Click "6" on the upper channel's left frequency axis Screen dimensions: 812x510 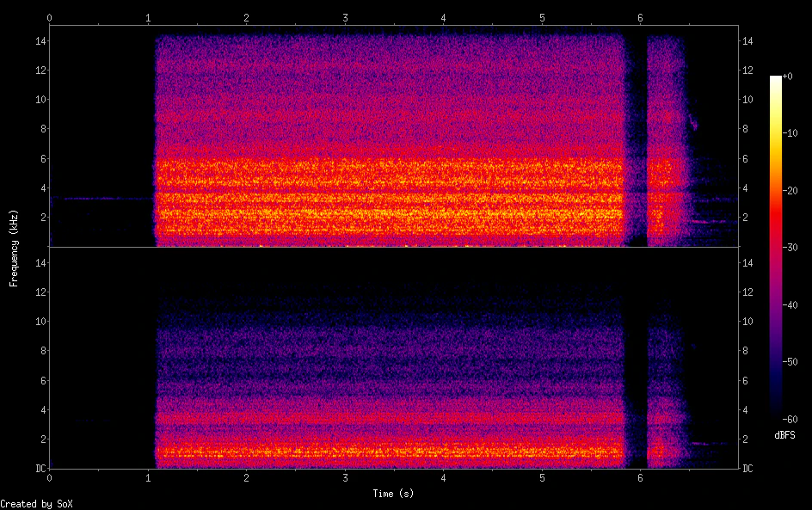(44, 159)
